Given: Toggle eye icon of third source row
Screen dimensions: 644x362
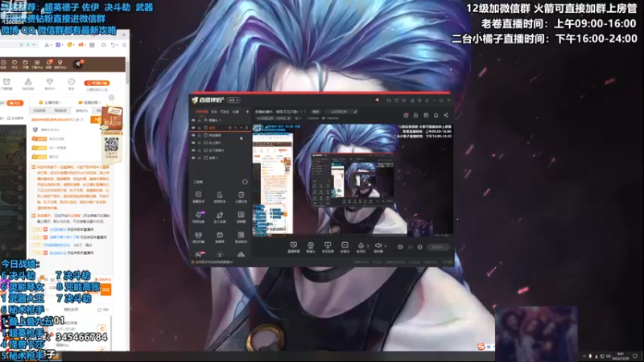Looking at the screenshot, I should point(193,135).
